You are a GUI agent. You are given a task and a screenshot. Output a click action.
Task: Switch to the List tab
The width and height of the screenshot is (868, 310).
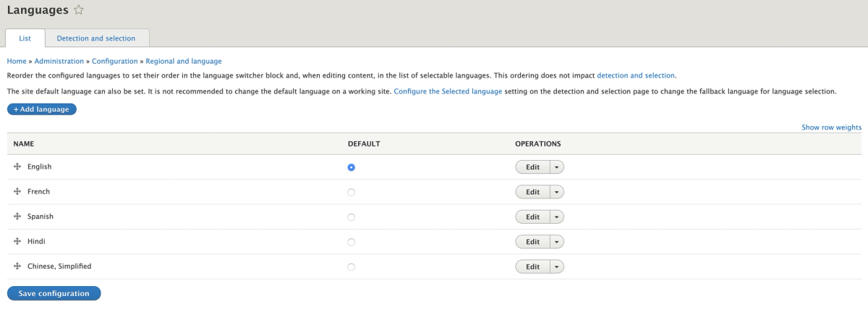click(x=25, y=38)
